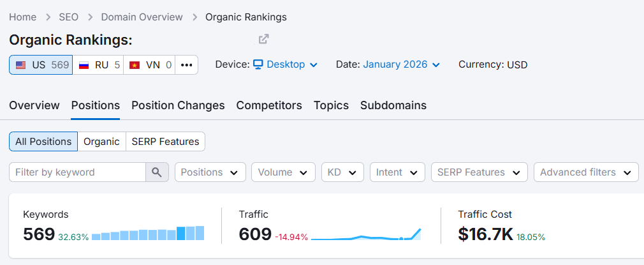The height and width of the screenshot is (265, 644).
Task: Toggle Organic positions filter
Action: [x=101, y=142]
